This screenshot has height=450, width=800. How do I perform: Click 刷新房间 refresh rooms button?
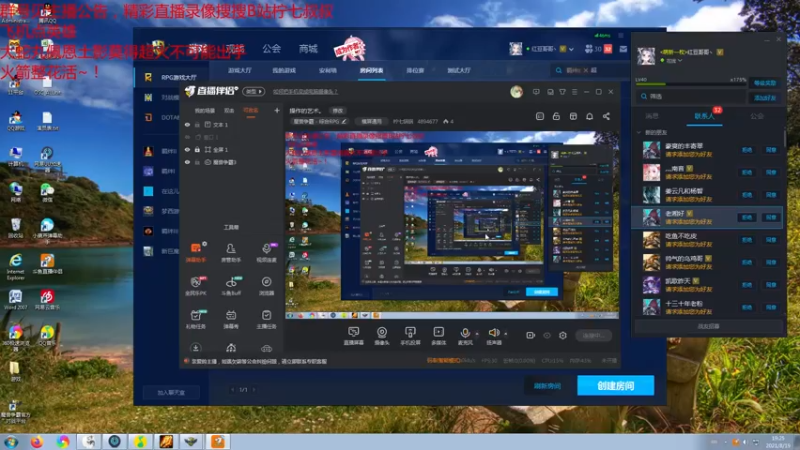point(547,386)
